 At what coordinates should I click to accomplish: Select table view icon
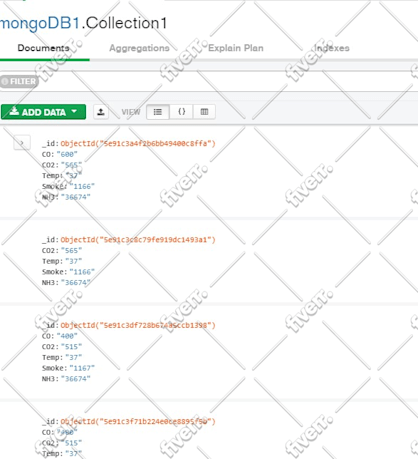point(204,112)
